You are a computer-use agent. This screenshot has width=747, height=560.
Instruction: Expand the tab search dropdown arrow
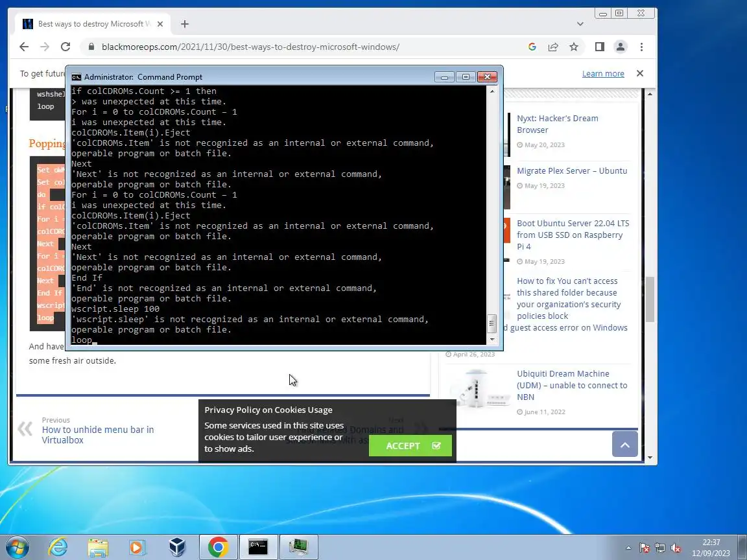click(x=580, y=24)
